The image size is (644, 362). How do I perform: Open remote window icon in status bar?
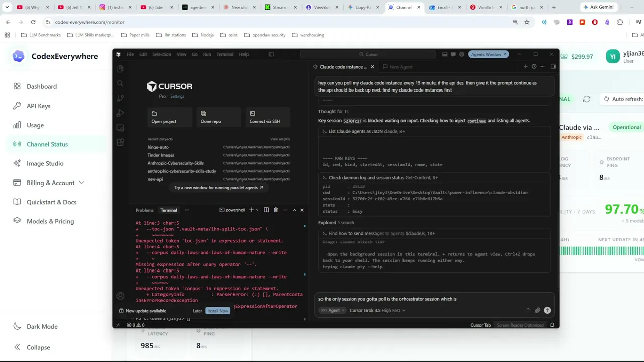click(118, 325)
